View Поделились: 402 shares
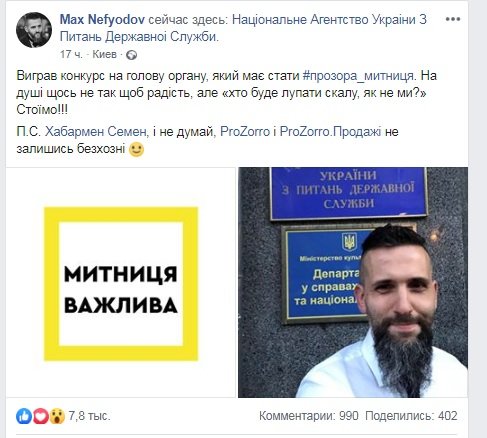The height and width of the screenshot is (438, 487). point(411,416)
